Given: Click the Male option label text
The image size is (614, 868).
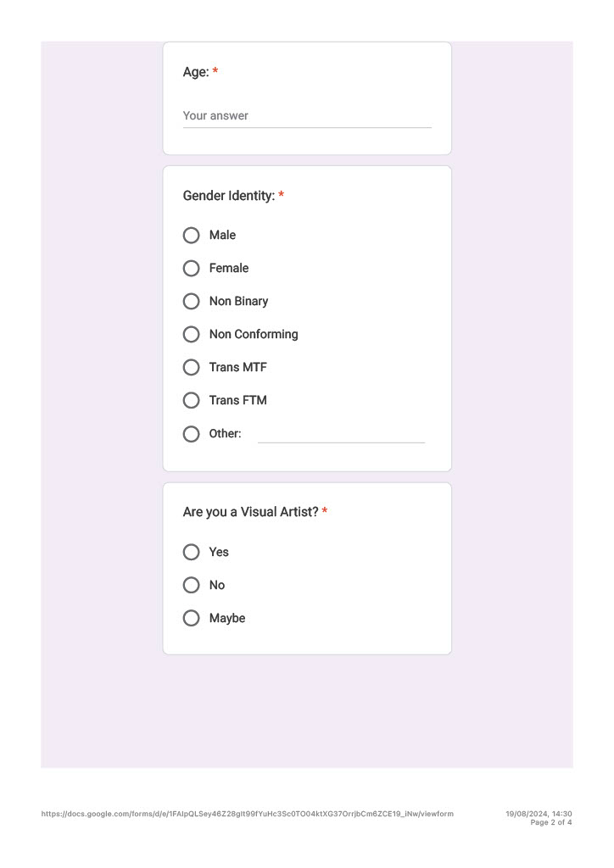Looking at the screenshot, I should (222, 236).
